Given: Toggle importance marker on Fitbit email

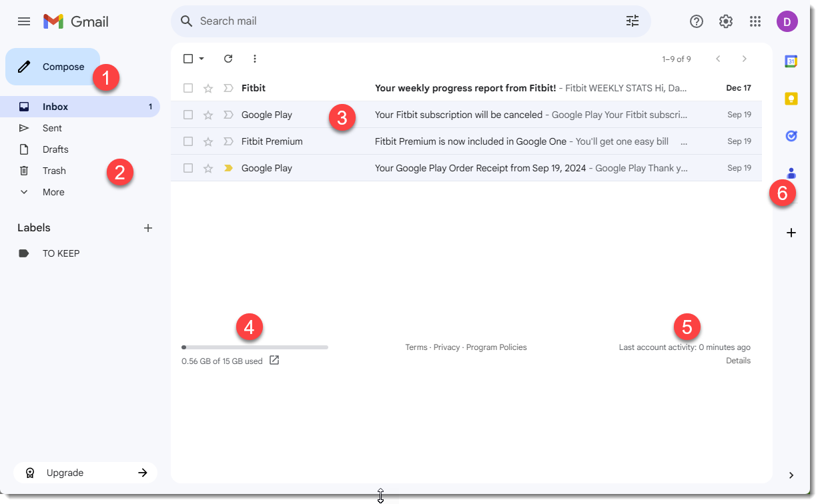Looking at the screenshot, I should pyautogui.click(x=228, y=88).
